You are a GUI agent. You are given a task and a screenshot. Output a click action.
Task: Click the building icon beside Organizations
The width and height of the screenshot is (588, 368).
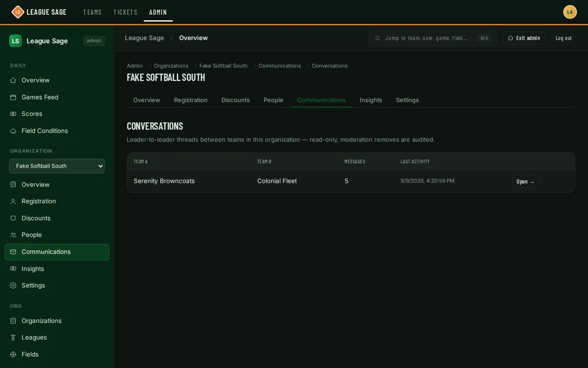(13, 321)
